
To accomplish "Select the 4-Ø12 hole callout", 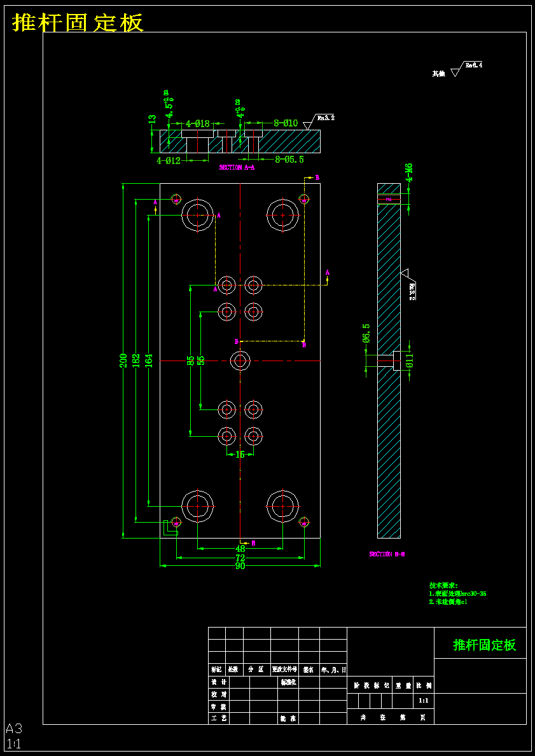I will tap(169, 161).
